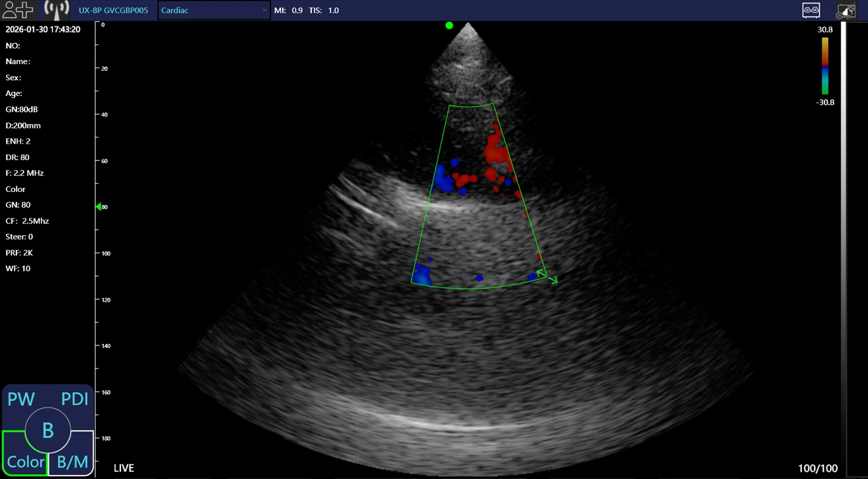Click the 100/100 frame counter
Screen dimensions: 868x479
pyautogui.click(x=818, y=468)
